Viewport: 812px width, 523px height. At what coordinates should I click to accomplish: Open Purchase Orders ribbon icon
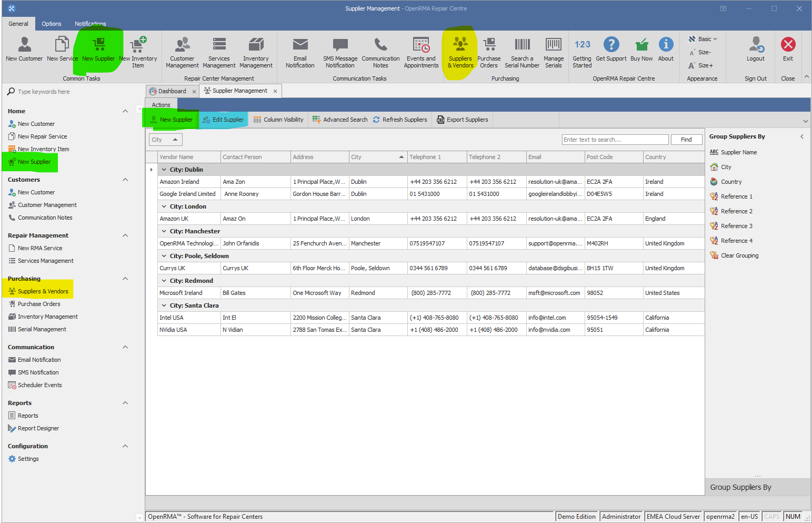pyautogui.click(x=489, y=52)
